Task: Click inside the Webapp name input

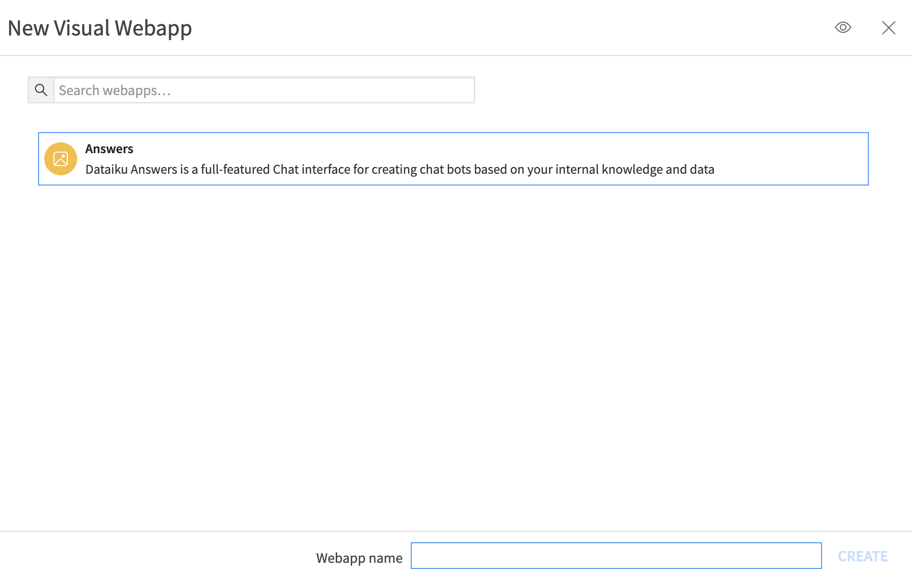Action: coord(615,556)
